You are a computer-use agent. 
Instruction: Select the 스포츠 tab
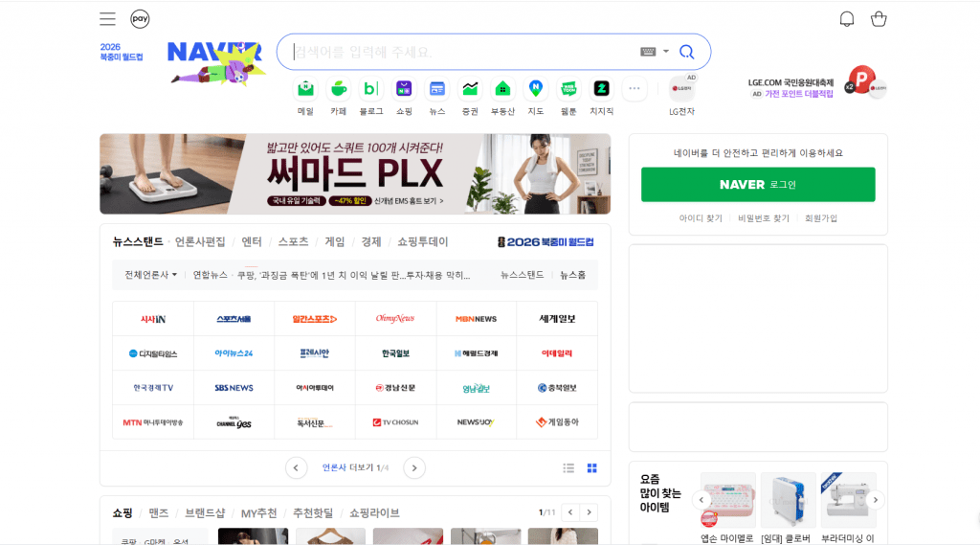pyautogui.click(x=293, y=241)
